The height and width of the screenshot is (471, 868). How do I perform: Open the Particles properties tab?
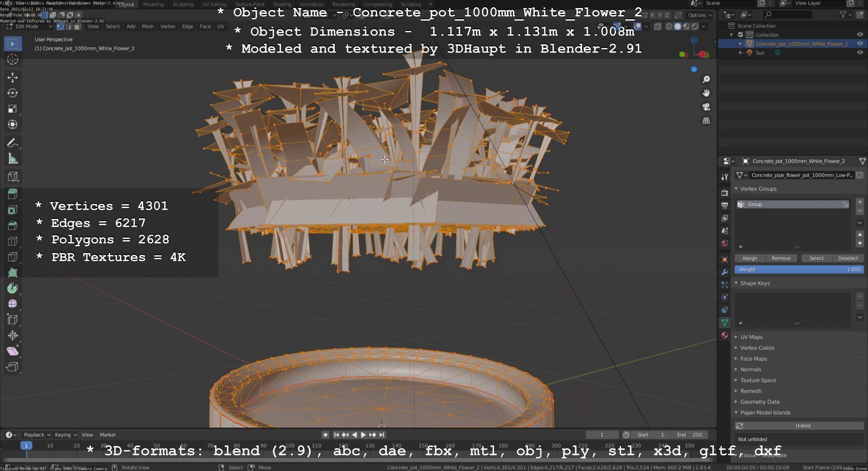725,285
